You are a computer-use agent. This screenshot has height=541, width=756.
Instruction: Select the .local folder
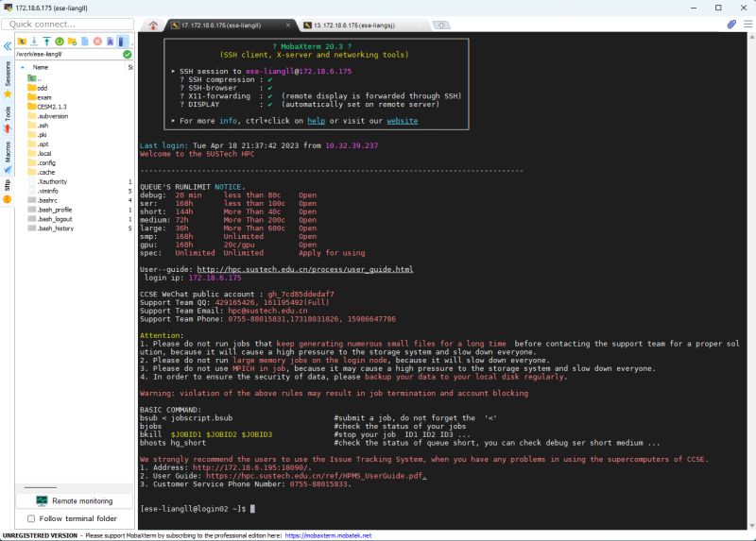[40, 154]
